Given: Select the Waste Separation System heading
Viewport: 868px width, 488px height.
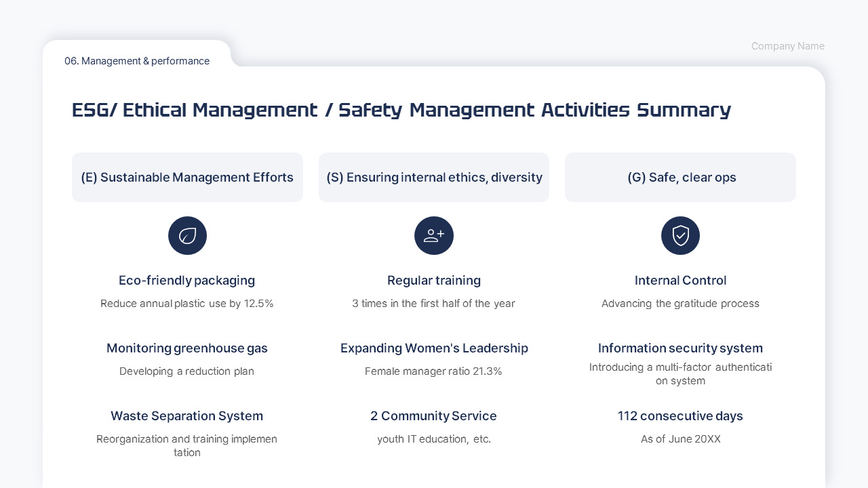Looking at the screenshot, I should click(x=187, y=415).
